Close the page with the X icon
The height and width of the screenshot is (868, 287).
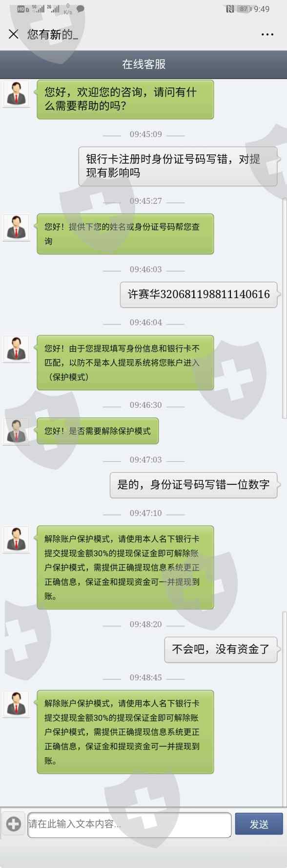(14, 34)
